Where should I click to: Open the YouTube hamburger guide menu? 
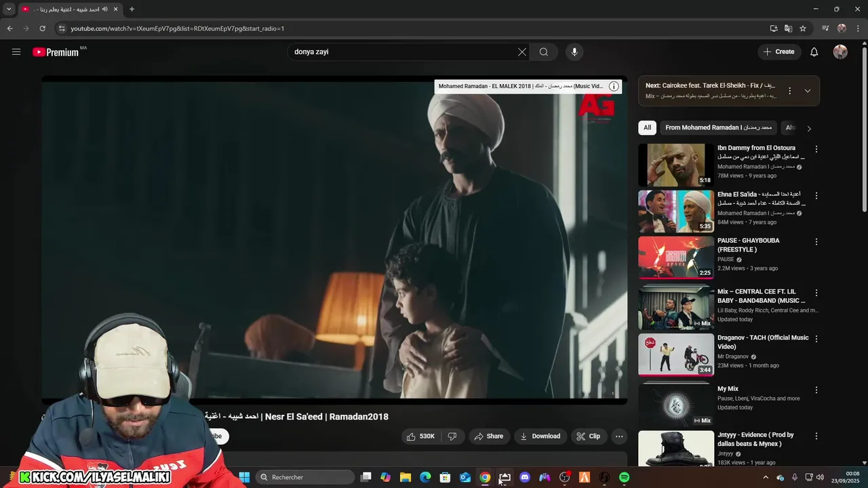(16, 52)
